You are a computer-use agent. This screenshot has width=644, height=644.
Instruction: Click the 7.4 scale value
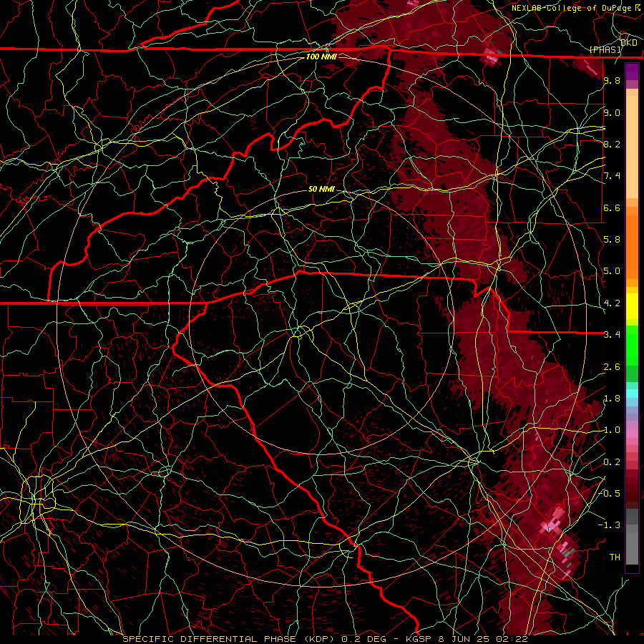pyautogui.click(x=612, y=176)
